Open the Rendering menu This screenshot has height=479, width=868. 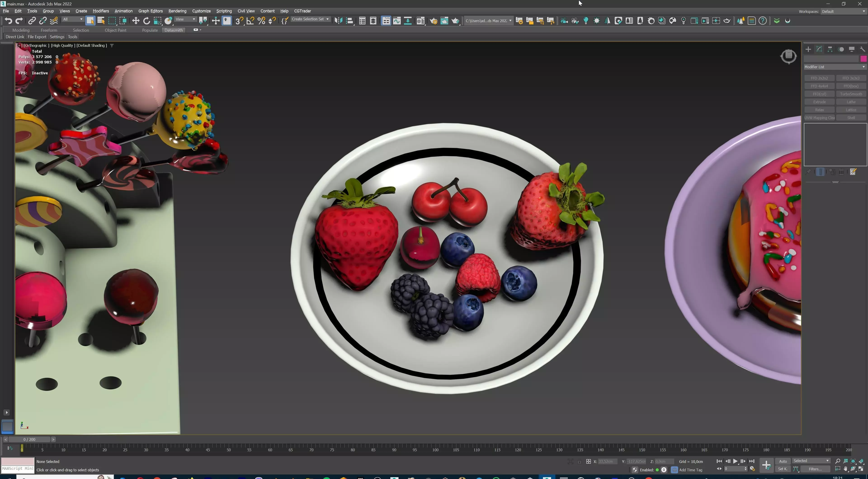tap(177, 11)
